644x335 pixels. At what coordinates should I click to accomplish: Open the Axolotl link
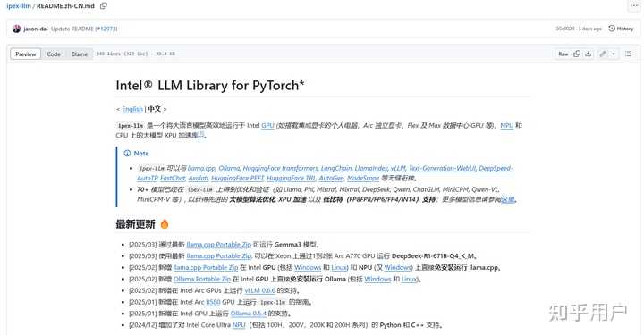point(199,178)
